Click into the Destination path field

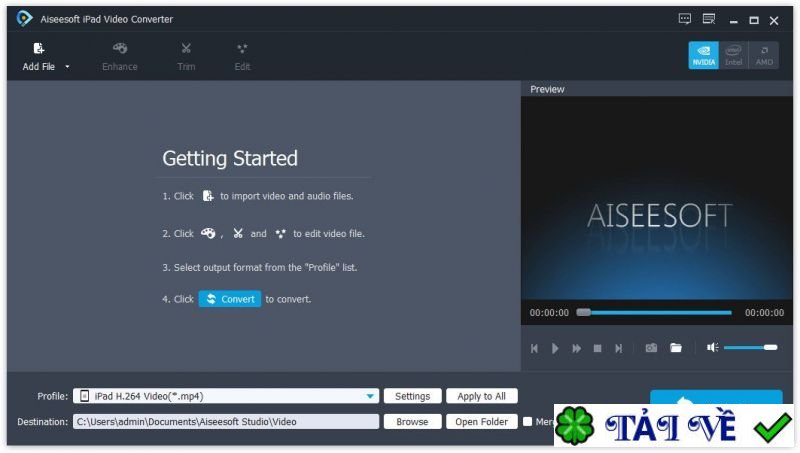(x=226, y=422)
